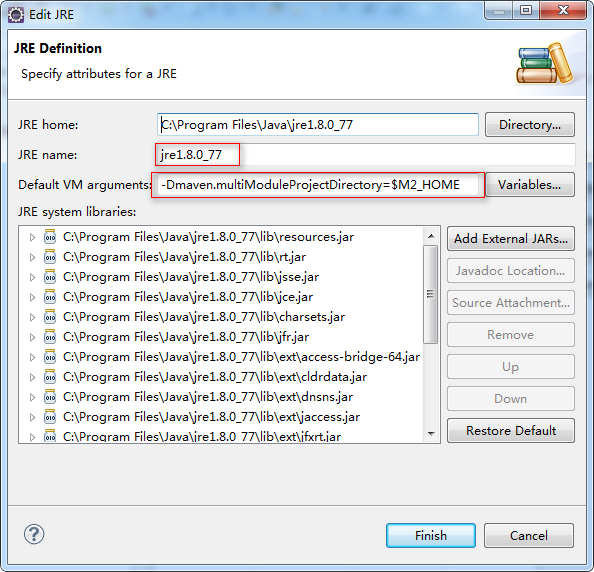
Task: Click the jar icon for rt.jar
Action: pyautogui.click(x=50, y=257)
